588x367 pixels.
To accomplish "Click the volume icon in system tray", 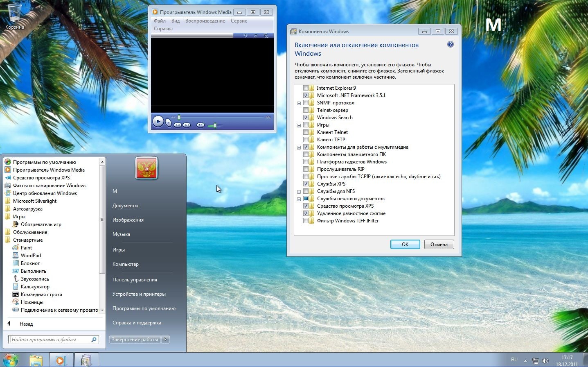I will tap(545, 361).
